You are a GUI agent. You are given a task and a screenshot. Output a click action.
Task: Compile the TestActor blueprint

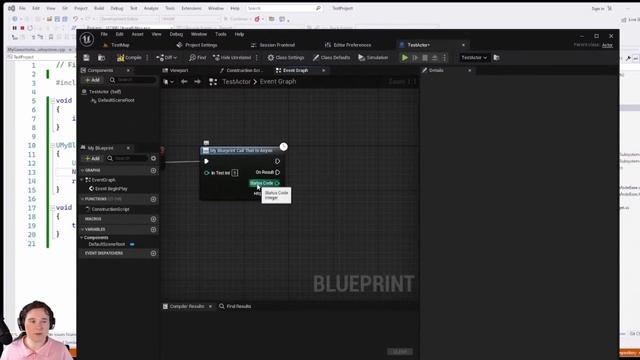129,58
